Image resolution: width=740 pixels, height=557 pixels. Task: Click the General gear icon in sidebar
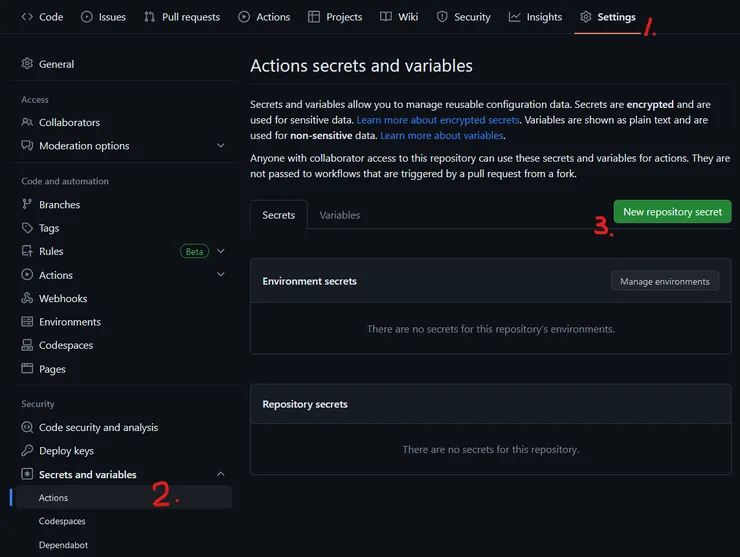pyautogui.click(x=28, y=64)
